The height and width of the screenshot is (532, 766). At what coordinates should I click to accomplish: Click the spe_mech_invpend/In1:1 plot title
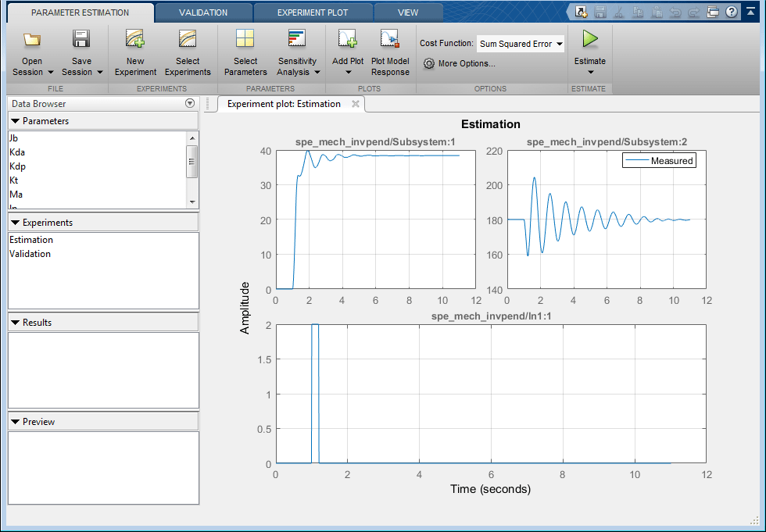491,316
